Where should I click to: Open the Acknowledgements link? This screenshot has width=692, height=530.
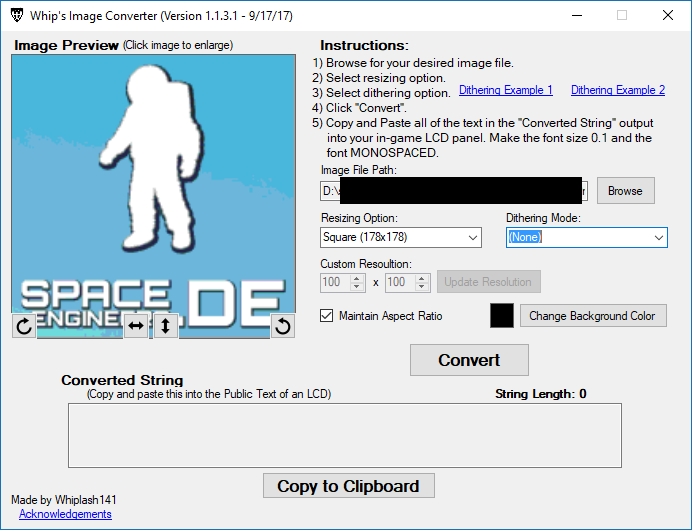tap(65, 514)
